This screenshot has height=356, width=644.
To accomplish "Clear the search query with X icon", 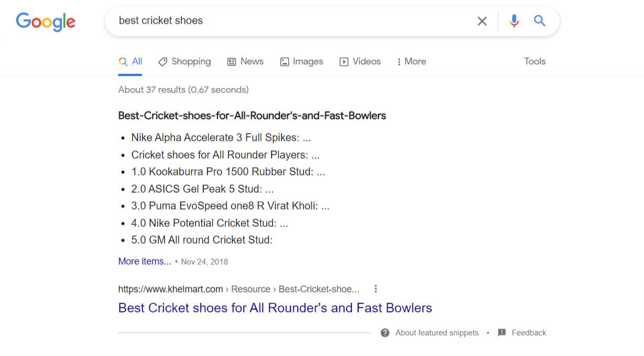I will (x=482, y=21).
